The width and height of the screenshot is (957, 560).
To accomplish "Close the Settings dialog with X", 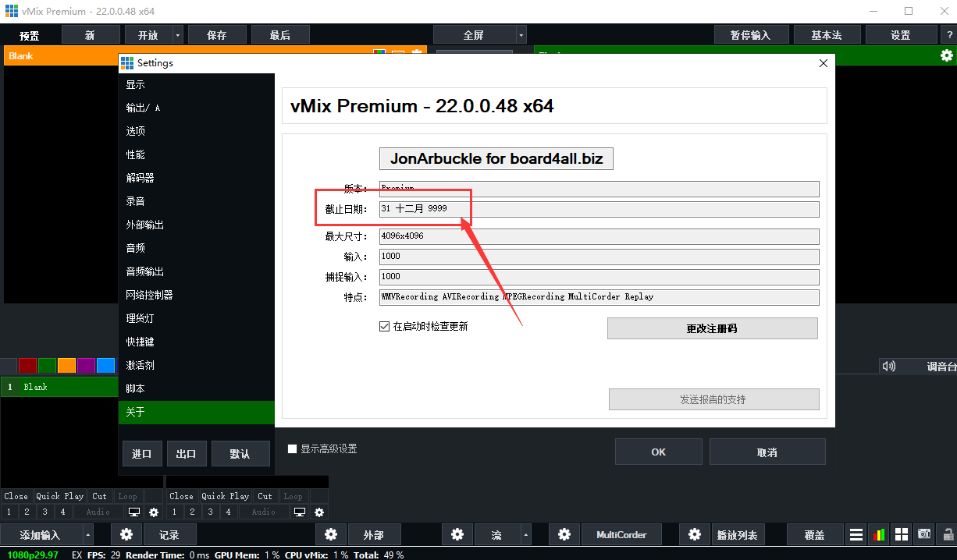I will coord(823,63).
